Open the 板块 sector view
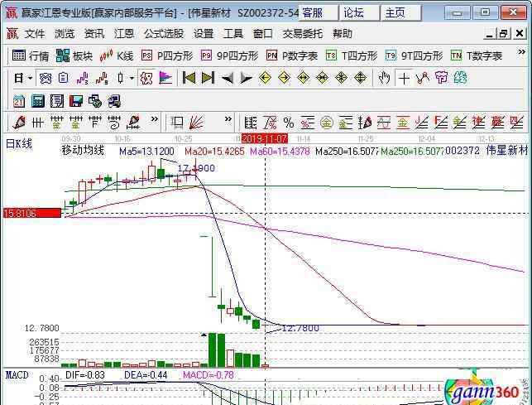Image resolution: width=532 pixels, height=405 pixels. tap(74, 55)
